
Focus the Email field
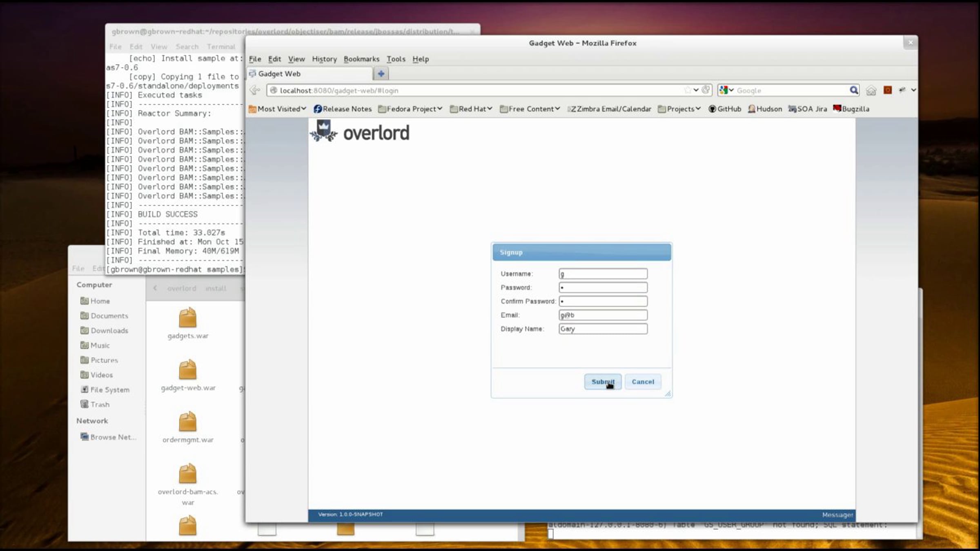point(603,315)
